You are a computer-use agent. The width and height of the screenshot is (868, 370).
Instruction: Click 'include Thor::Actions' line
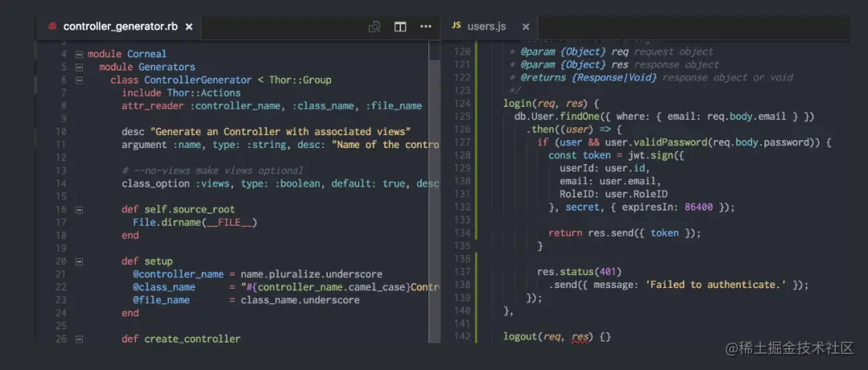click(181, 93)
